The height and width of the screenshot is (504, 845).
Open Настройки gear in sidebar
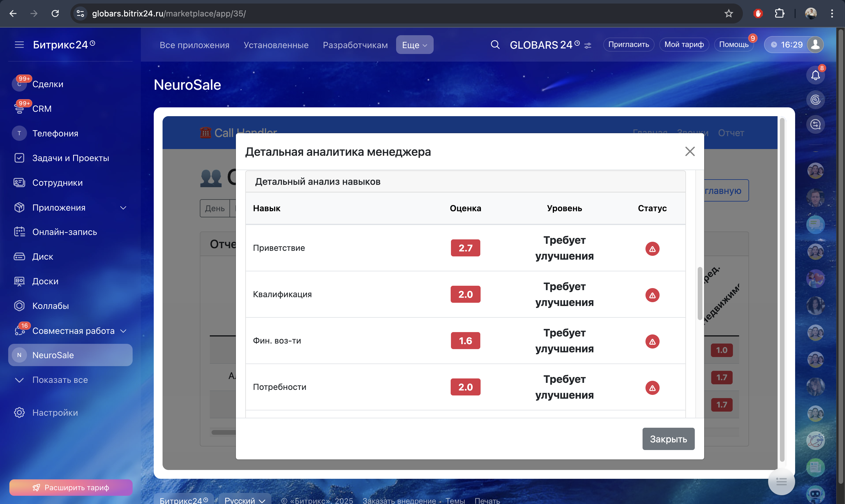coord(19,412)
